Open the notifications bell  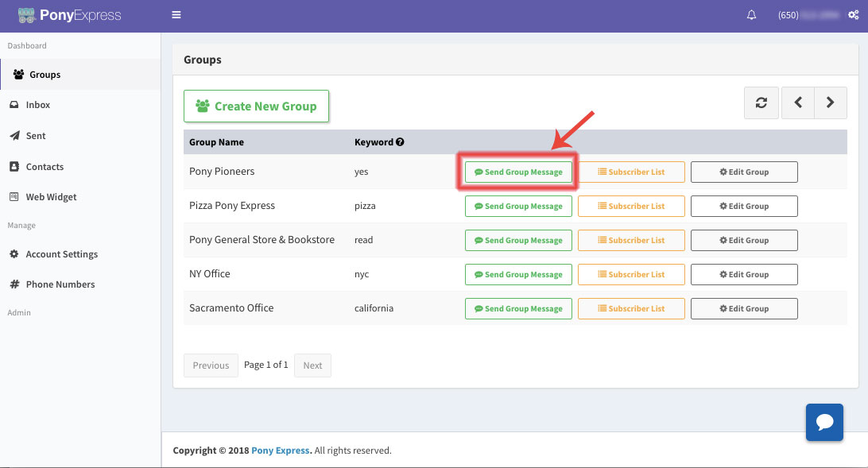point(751,15)
